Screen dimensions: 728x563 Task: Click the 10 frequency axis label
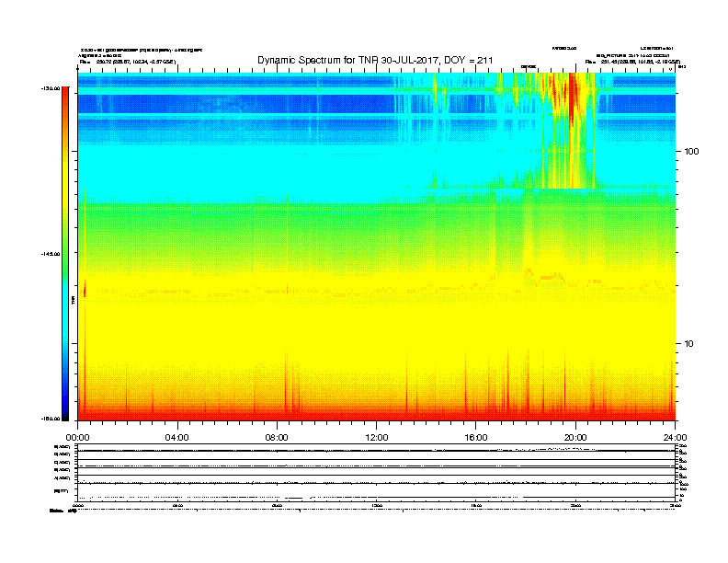(x=689, y=344)
